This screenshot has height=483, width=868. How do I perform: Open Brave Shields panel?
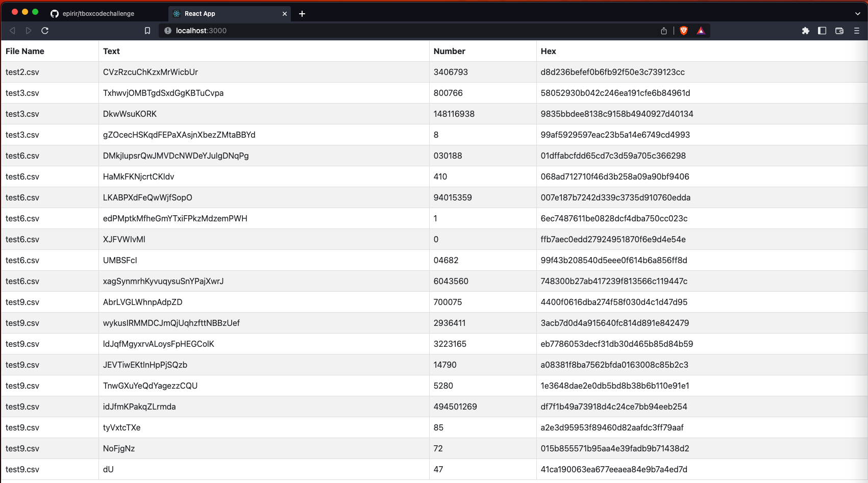[x=684, y=31]
